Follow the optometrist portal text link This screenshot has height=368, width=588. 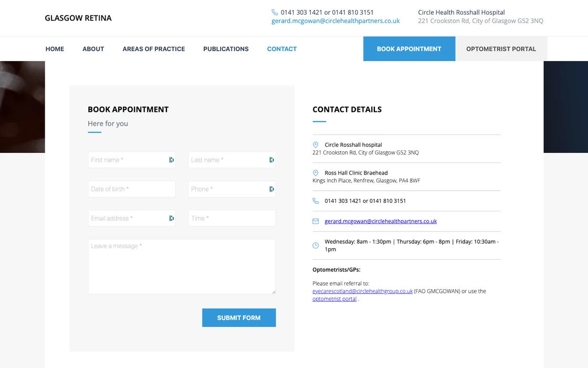tap(334, 299)
